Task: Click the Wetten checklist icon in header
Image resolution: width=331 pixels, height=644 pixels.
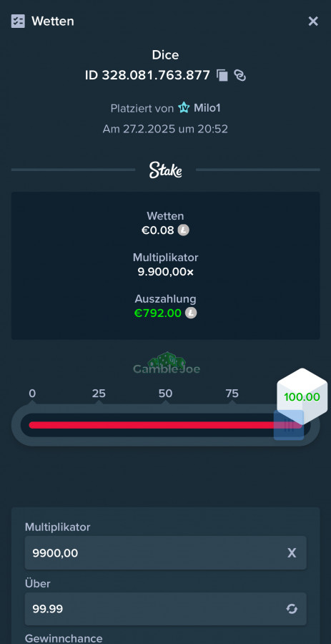Action: [x=18, y=21]
